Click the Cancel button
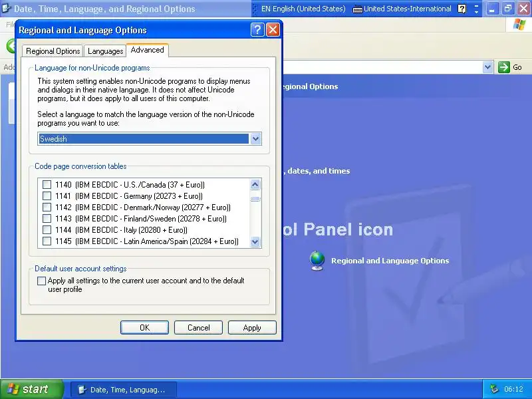 tap(198, 328)
